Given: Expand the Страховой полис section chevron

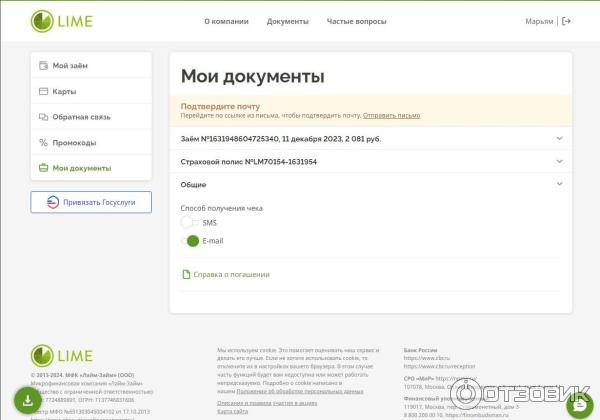Looking at the screenshot, I should 559,162.
